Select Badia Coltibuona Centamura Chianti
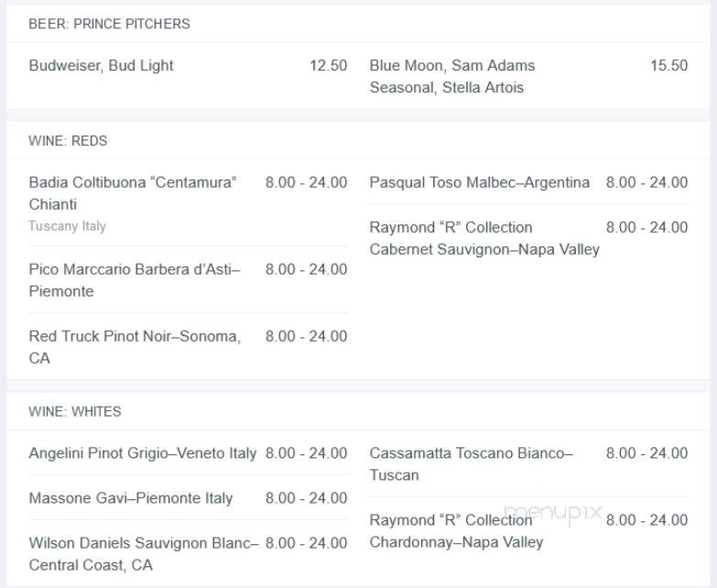 pyautogui.click(x=133, y=193)
